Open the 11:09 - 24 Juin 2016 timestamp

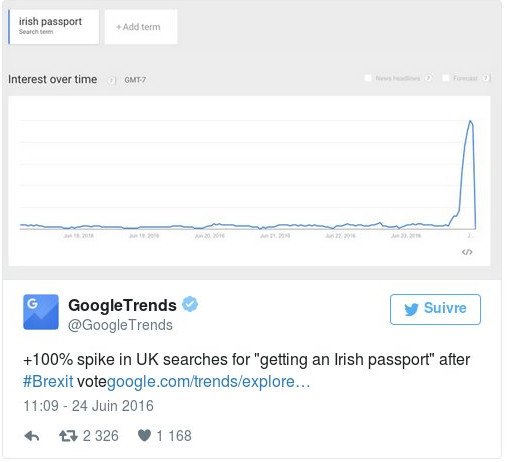(88, 406)
